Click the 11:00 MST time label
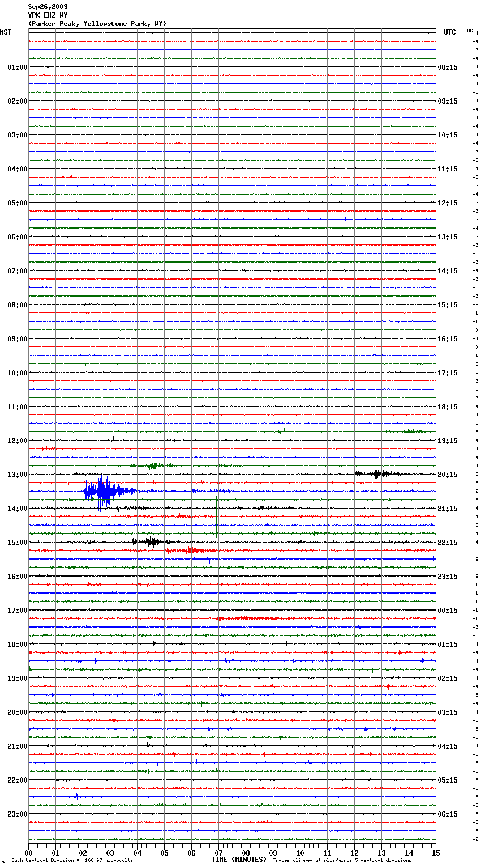481x868 pixels. pyautogui.click(x=18, y=407)
